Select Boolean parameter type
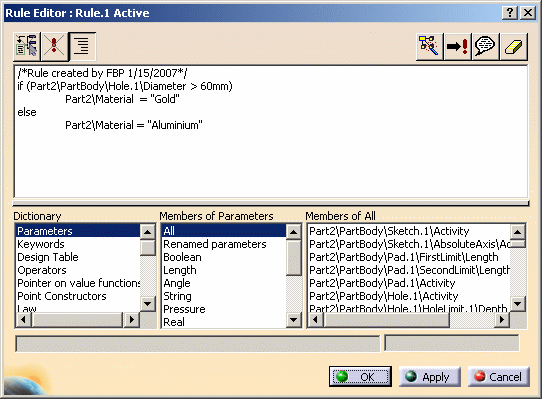This screenshot has width=542, height=399. [224, 257]
